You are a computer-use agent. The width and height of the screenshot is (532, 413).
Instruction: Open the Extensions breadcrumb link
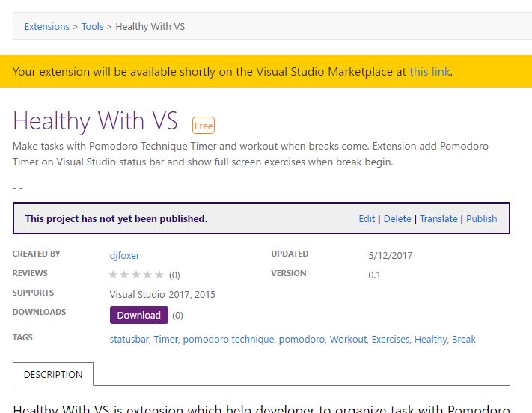[47, 26]
